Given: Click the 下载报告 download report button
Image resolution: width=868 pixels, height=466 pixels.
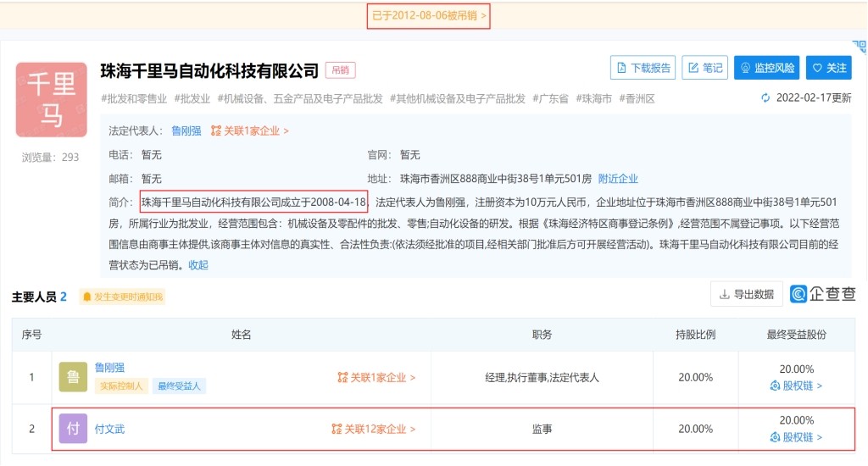Looking at the screenshot, I should click(643, 68).
